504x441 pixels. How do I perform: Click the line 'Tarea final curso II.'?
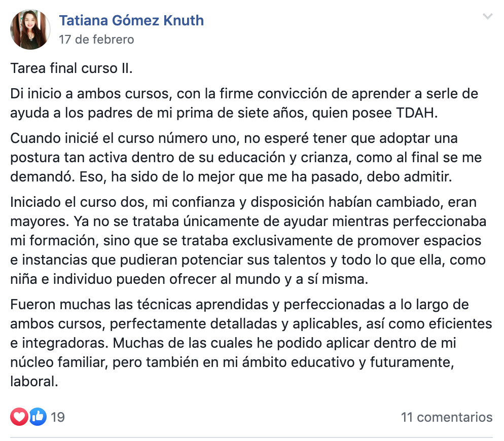[71, 68]
